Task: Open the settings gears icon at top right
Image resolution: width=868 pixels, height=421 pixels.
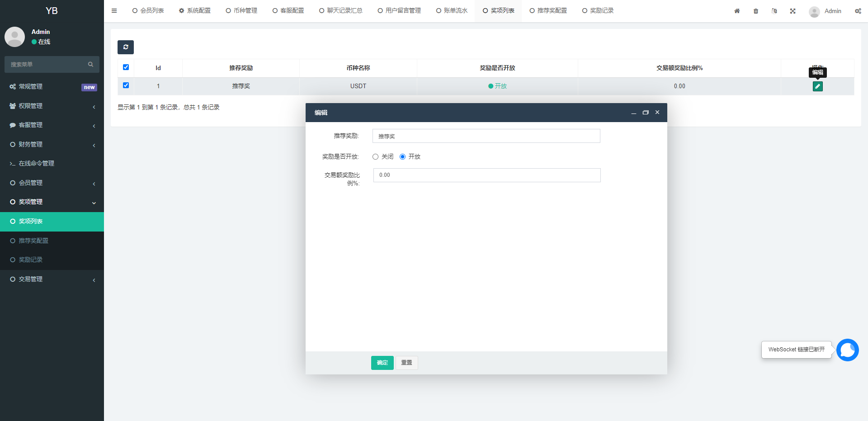Action: click(858, 11)
